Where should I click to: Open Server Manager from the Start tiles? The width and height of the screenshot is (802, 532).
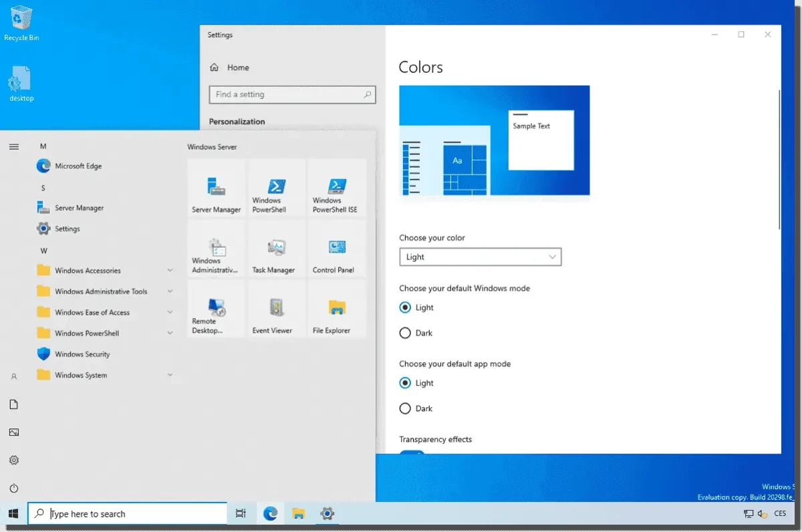click(216, 189)
